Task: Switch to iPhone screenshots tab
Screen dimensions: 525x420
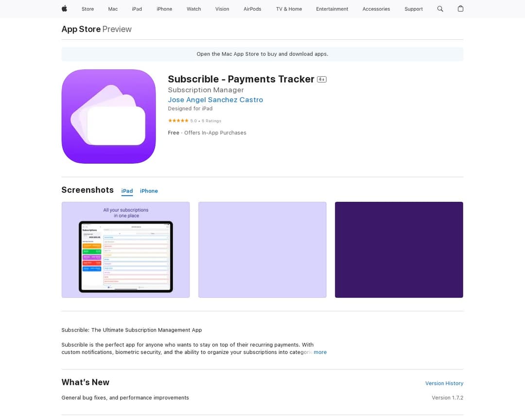Action: coord(149,191)
